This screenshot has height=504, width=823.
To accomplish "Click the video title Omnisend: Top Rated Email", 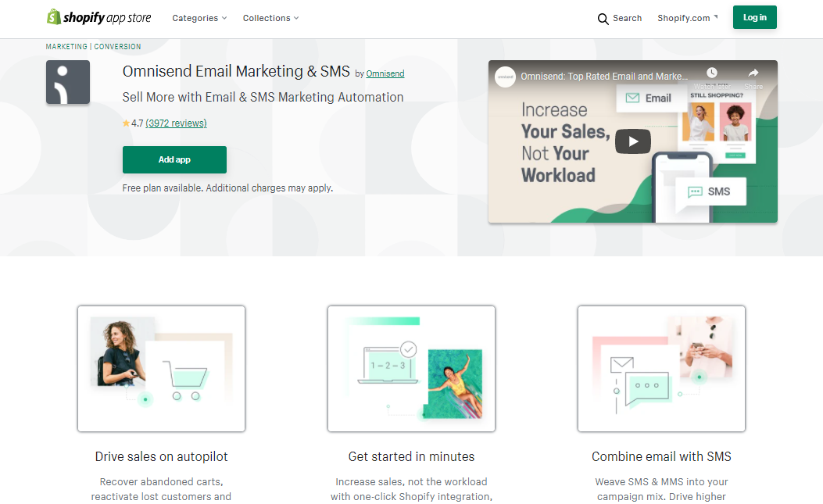I will 604,77.
